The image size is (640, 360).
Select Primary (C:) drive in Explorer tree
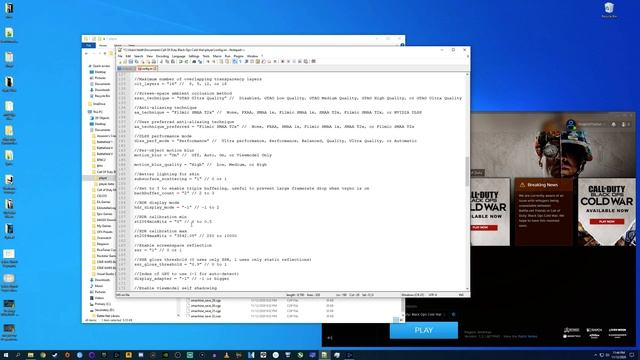[102, 304]
